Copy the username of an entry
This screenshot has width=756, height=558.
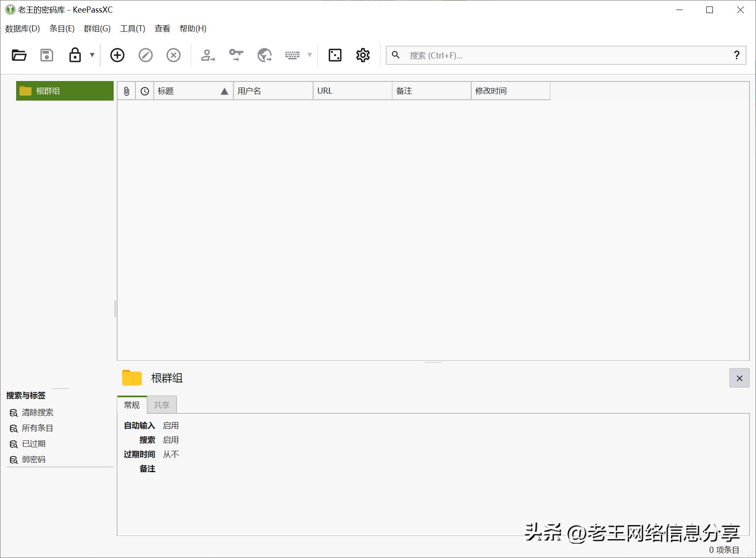(x=208, y=55)
